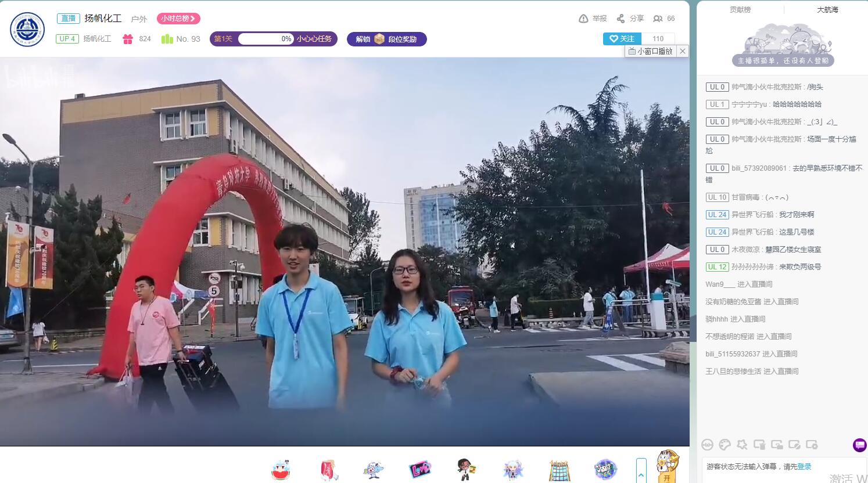Switch to the 贡献榜 tab
This screenshot has width=868, height=483.
(x=740, y=9)
